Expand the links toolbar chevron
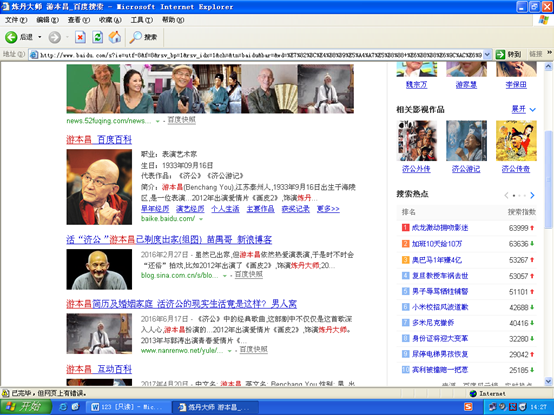The height and width of the screenshot is (415, 554). (x=549, y=53)
